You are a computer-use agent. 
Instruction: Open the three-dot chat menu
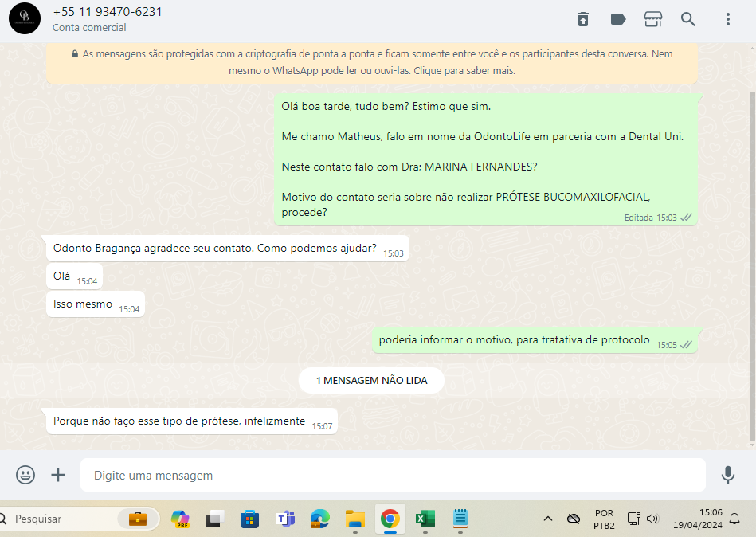pyautogui.click(x=728, y=19)
